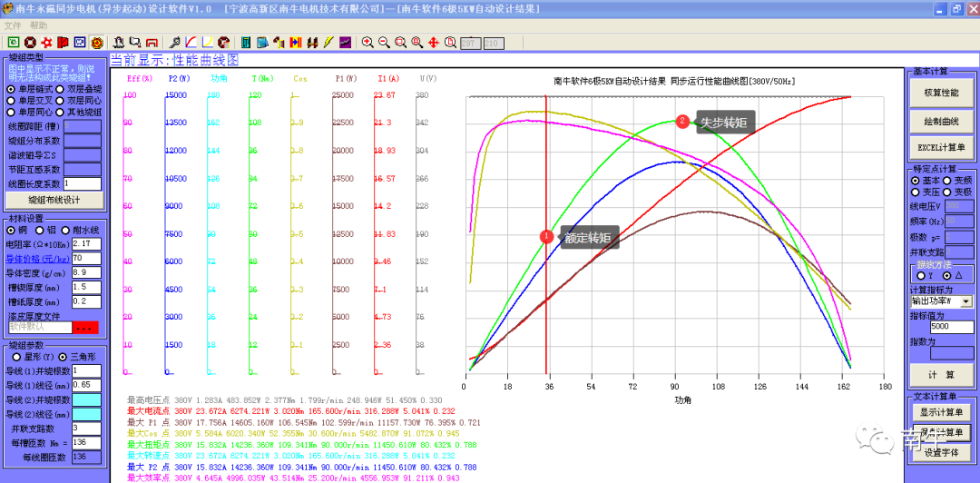Select the 双层同心 winding type
Screen dimensions: 980x483
(78, 101)
